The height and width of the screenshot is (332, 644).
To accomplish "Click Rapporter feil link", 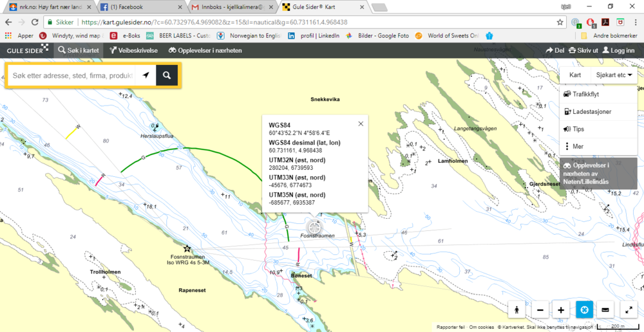I will [451, 327].
